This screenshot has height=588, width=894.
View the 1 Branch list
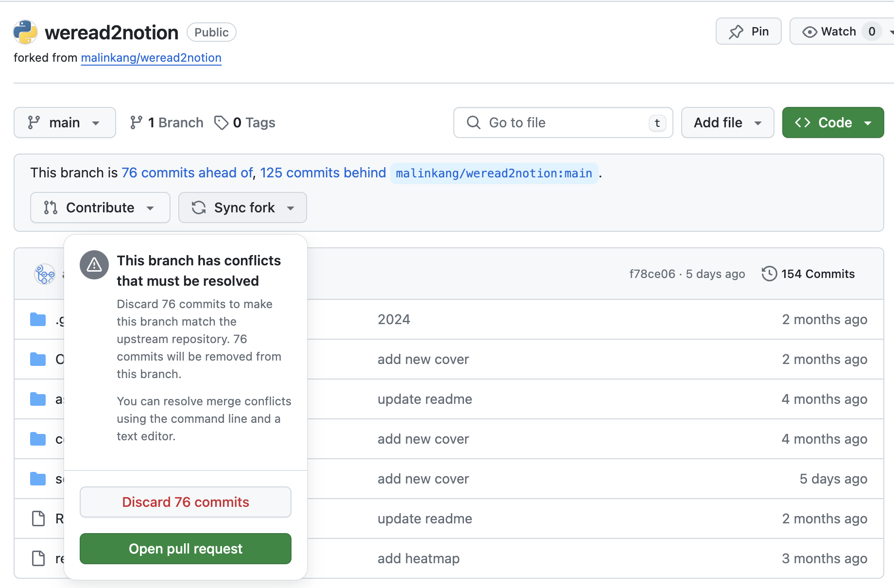pyautogui.click(x=167, y=122)
